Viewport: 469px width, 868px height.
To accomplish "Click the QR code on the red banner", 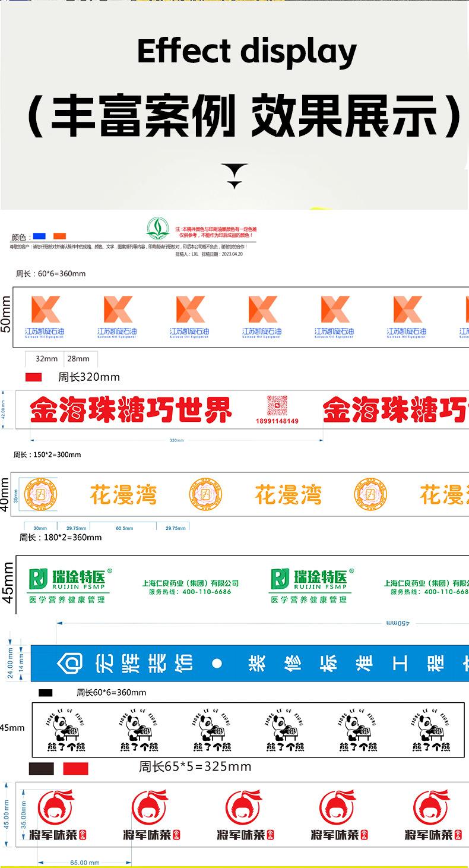I will [277, 406].
